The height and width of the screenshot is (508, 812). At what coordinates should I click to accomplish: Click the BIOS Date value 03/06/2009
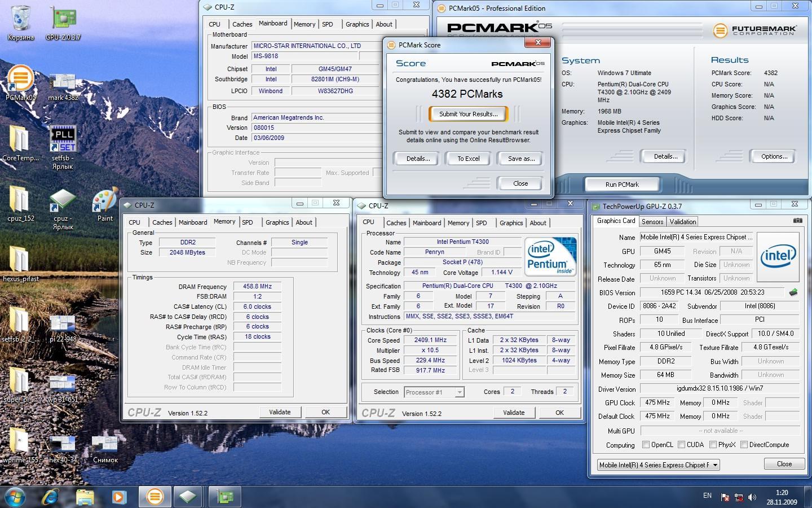[x=316, y=138]
